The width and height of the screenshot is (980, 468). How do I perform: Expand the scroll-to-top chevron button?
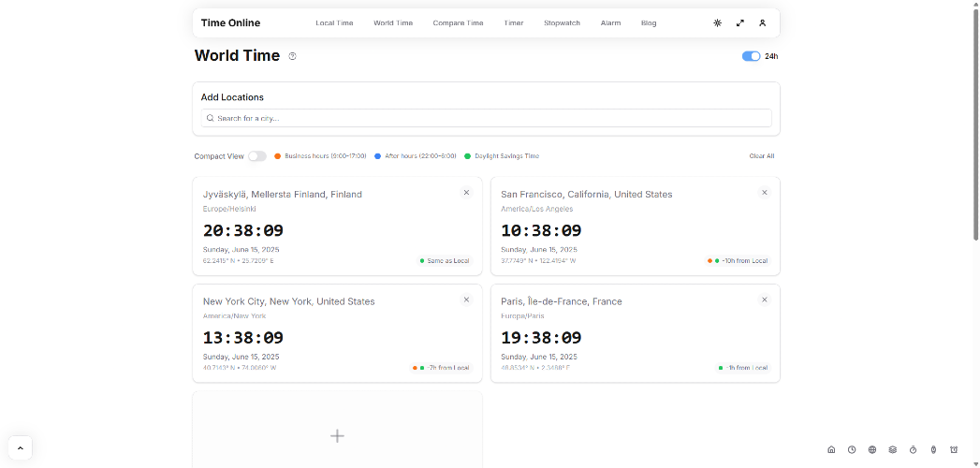pyautogui.click(x=20, y=448)
